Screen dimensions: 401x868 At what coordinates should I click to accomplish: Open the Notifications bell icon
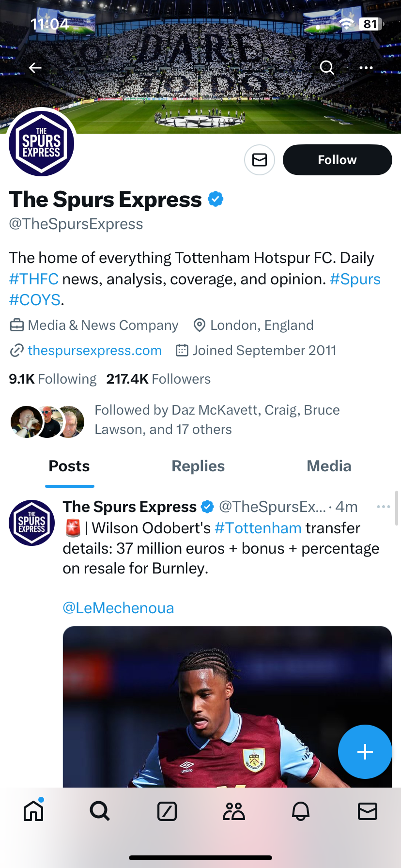301,811
